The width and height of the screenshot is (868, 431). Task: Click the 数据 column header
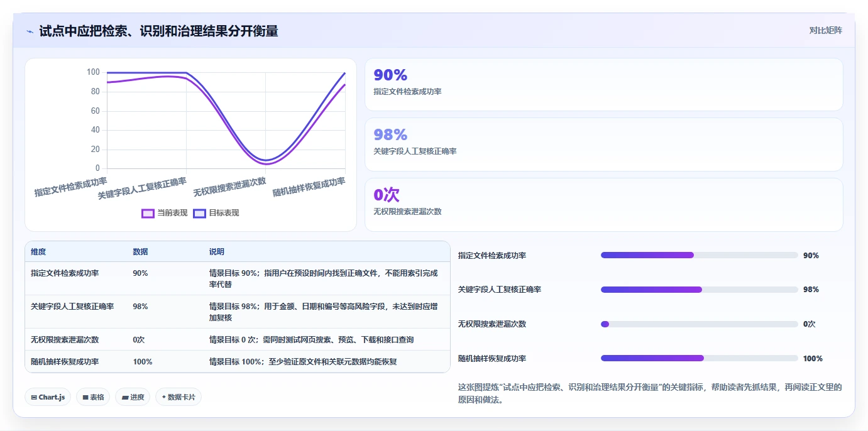pyautogui.click(x=140, y=252)
